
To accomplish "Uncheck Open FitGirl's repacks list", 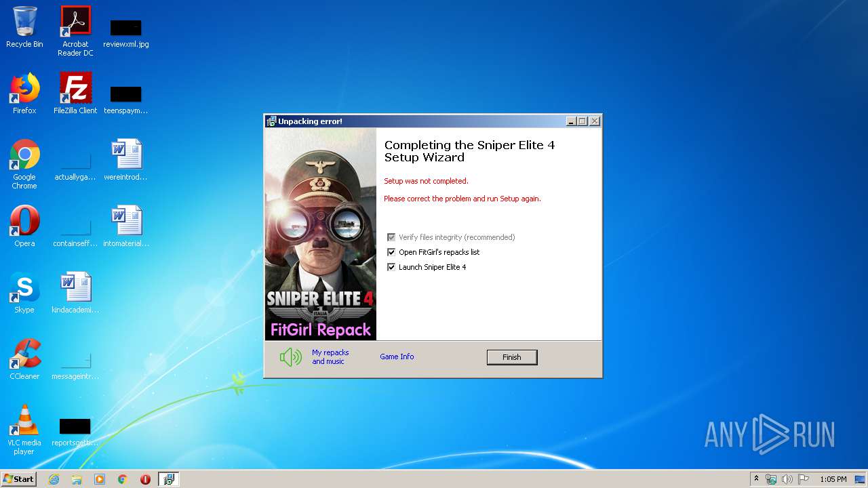I will point(391,252).
